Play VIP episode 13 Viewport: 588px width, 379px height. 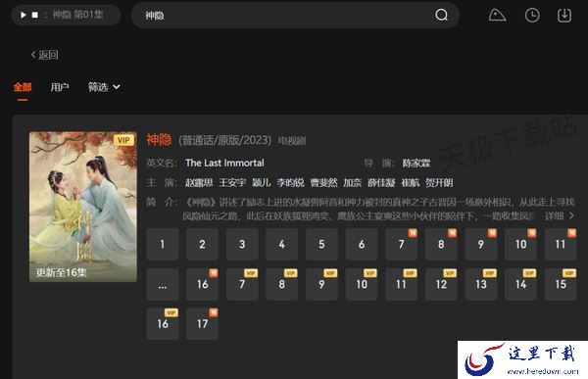(481, 284)
